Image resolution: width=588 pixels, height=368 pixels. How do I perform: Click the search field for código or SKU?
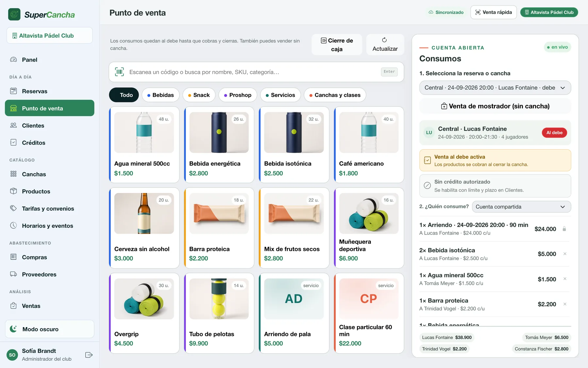pos(256,72)
